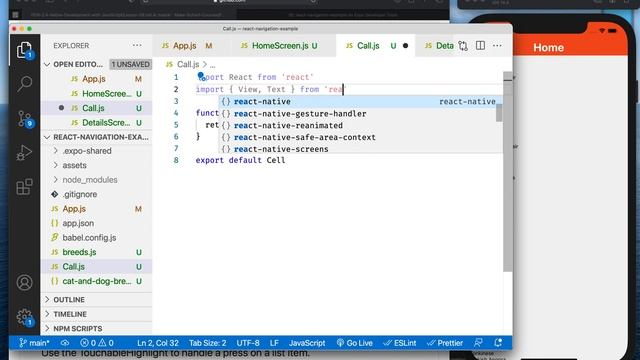Click ESLint status bar item
This screenshot has height=360, width=640.
(400, 343)
